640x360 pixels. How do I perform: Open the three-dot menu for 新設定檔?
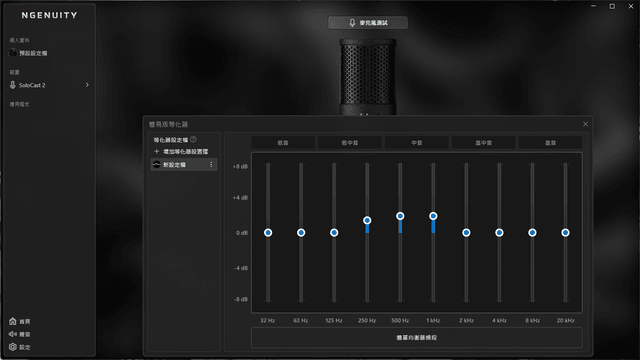(211, 164)
